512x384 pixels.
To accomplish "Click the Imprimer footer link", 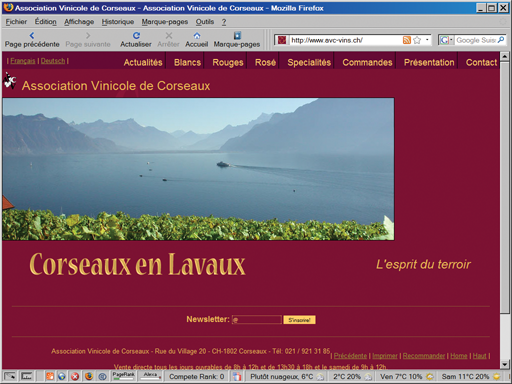I will coord(385,356).
